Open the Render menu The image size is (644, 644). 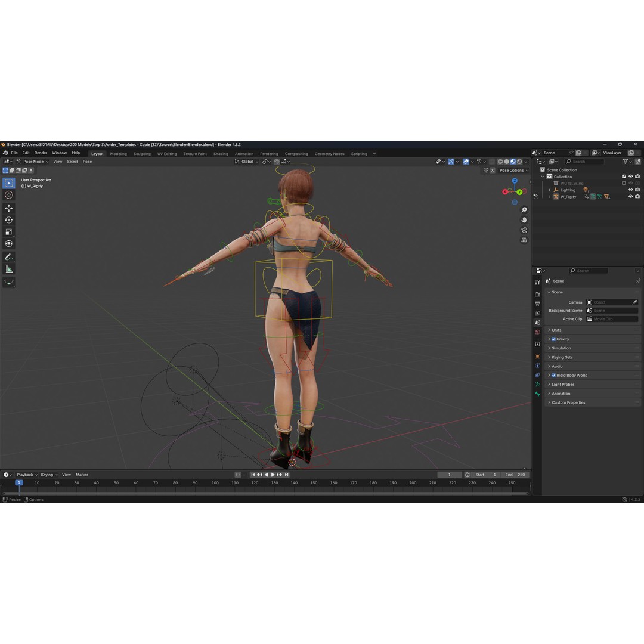tap(41, 153)
